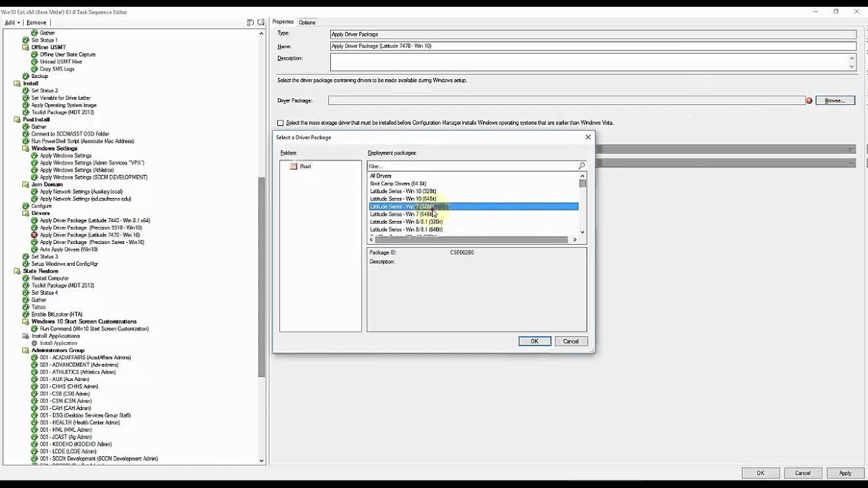
Task: Click the Drivers group folder icon
Action: pyautogui.click(x=26, y=213)
